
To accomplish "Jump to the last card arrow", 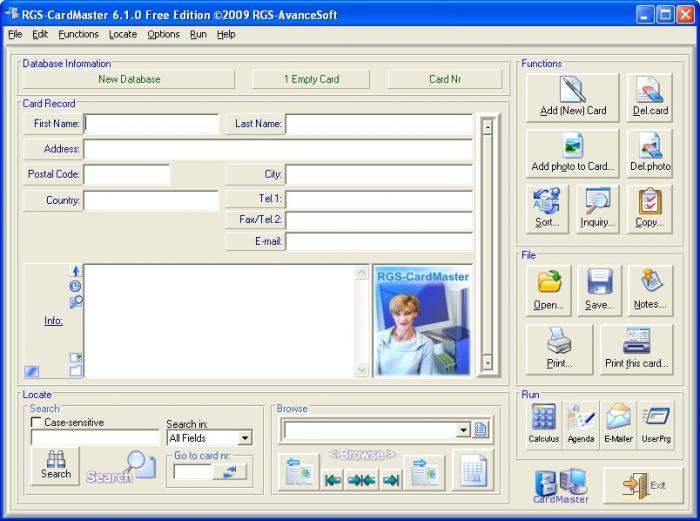I will coord(391,480).
